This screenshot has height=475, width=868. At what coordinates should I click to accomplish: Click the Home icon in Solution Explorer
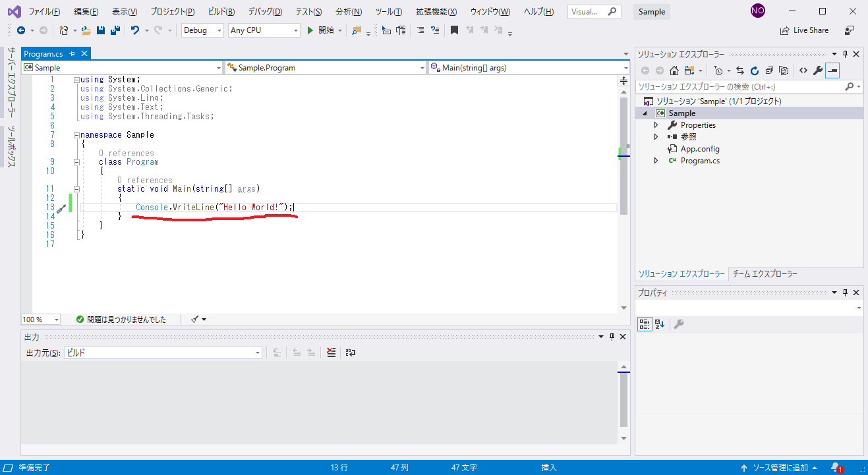tap(674, 70)
